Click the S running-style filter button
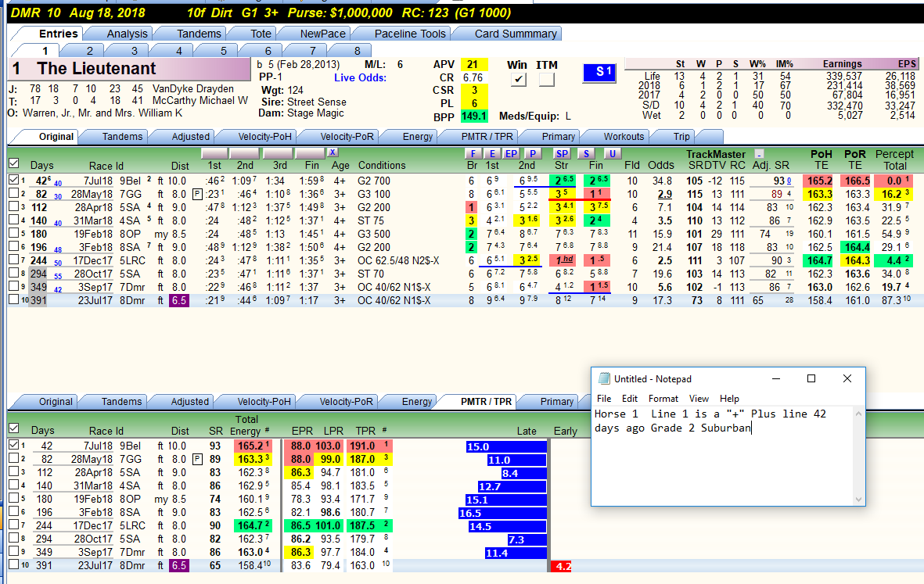The image size is (924, 584). 586,154
